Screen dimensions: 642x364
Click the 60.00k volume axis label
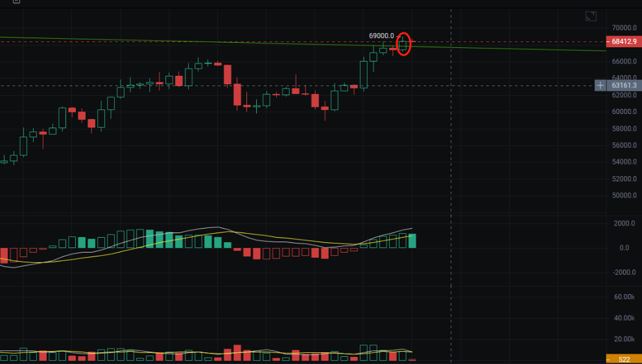coord(624,297)
